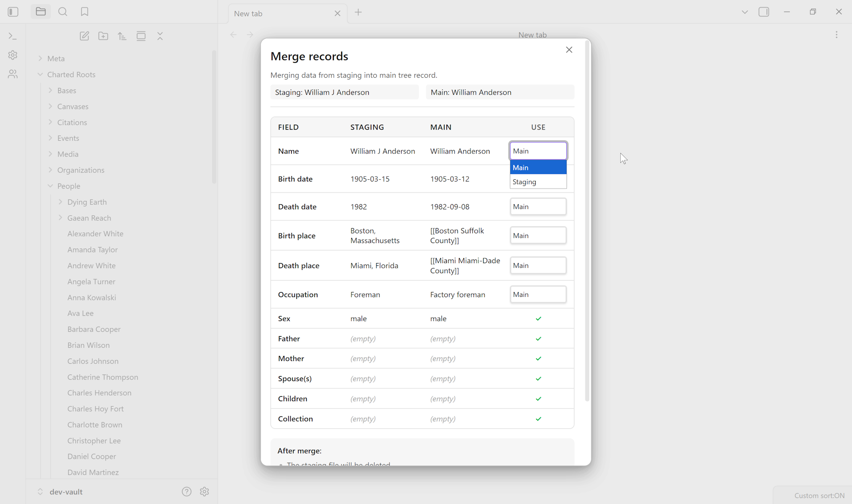The image size is (852, 504).
Task: Click the Collection row green checkmark
Action: point(539,419)
